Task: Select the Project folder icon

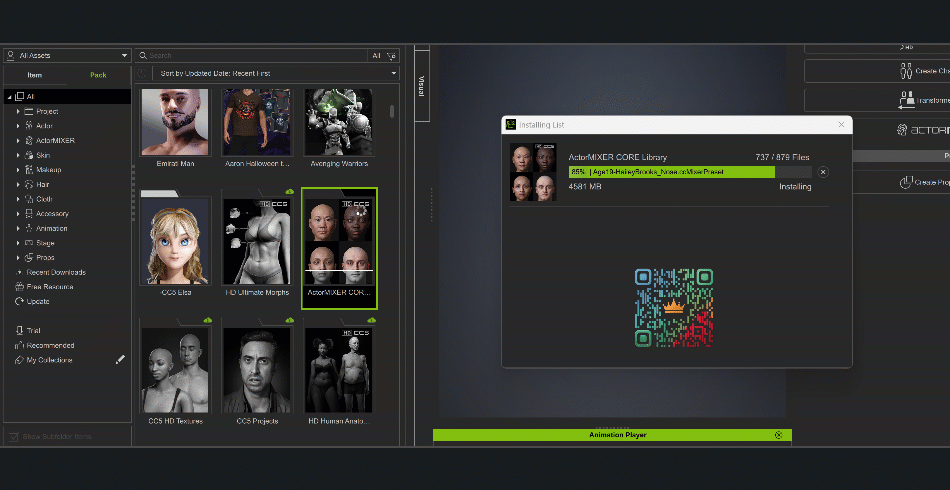Action: click(x=28, y=111)
